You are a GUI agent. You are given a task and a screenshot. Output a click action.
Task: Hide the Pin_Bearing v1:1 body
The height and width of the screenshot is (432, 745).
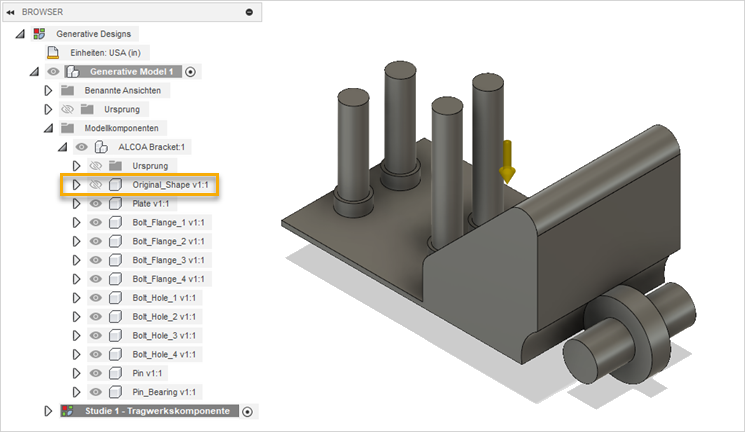pos(96,392)
